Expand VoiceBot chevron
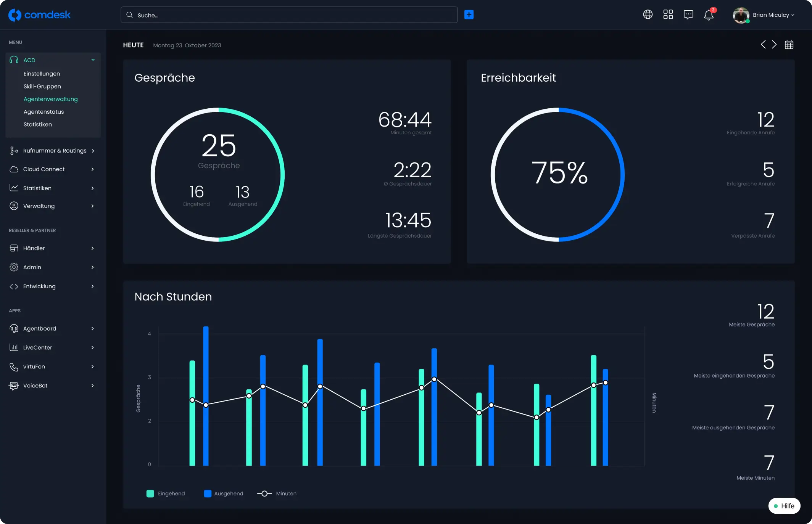812x524 pixels. (93, 386)
